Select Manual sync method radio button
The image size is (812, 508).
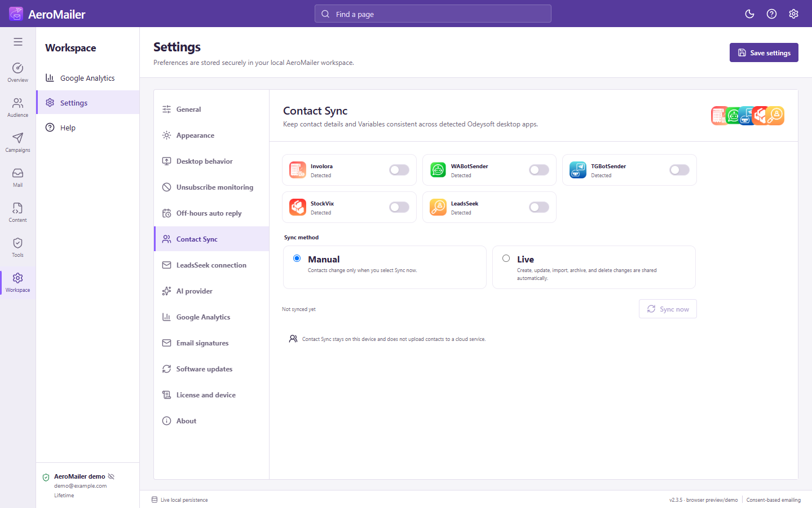(x=297, y=259)
